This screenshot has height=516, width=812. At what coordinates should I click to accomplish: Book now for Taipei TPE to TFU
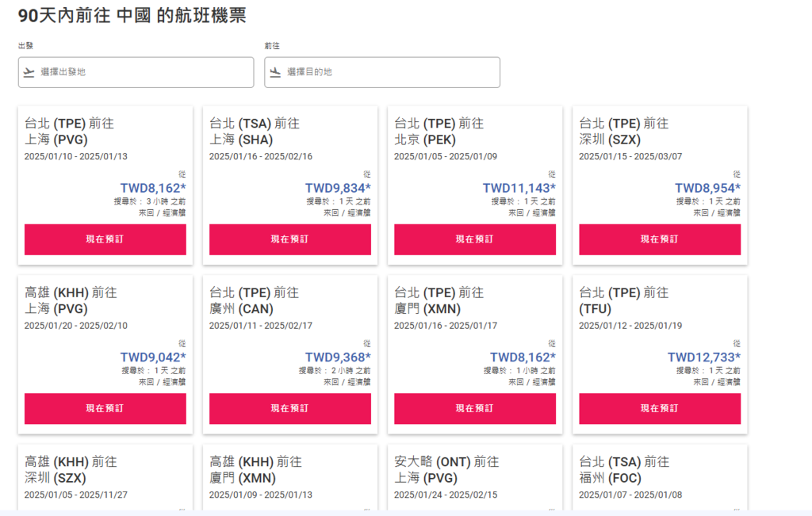[x=660, y=408]
